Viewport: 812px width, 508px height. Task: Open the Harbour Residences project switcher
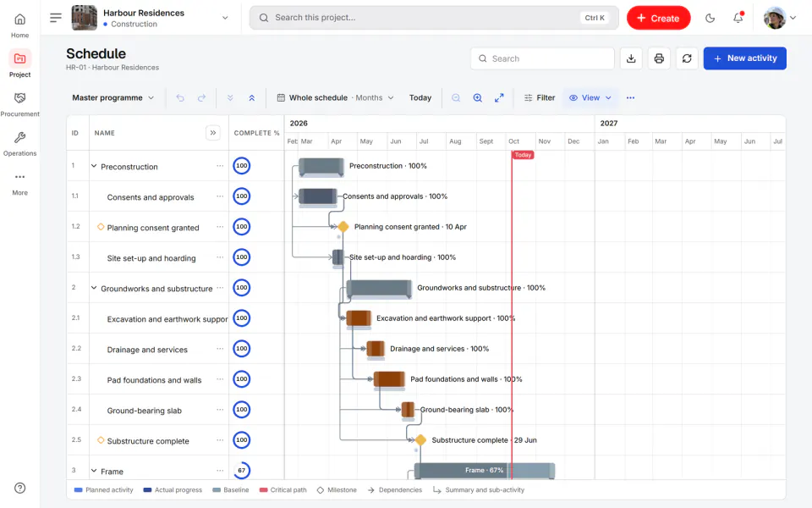click(151, 18)
